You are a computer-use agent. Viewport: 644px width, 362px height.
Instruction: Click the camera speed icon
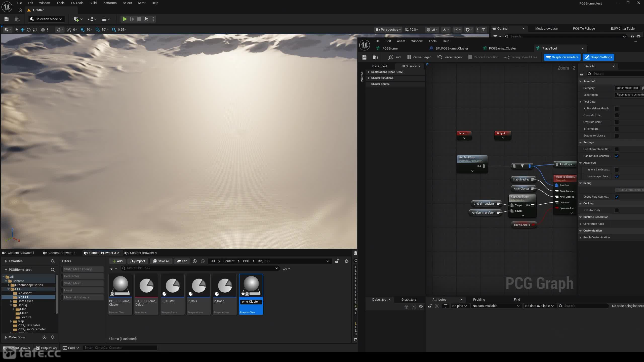(407, 30)
